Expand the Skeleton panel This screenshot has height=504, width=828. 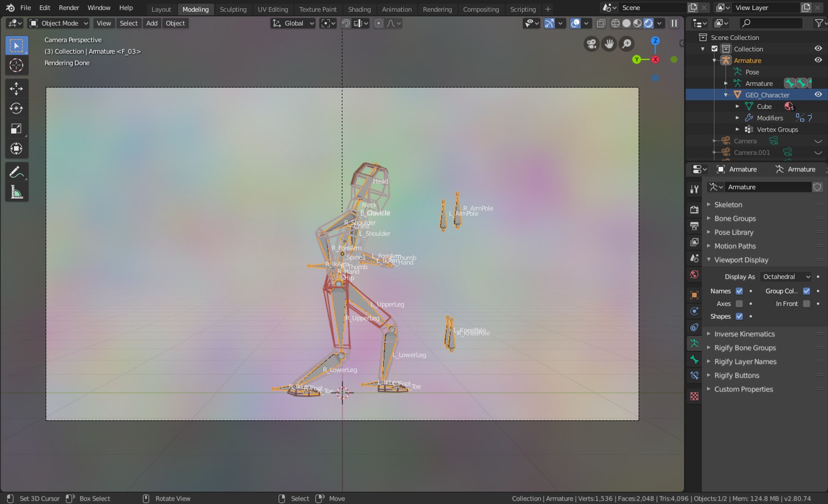coord(728,205)
